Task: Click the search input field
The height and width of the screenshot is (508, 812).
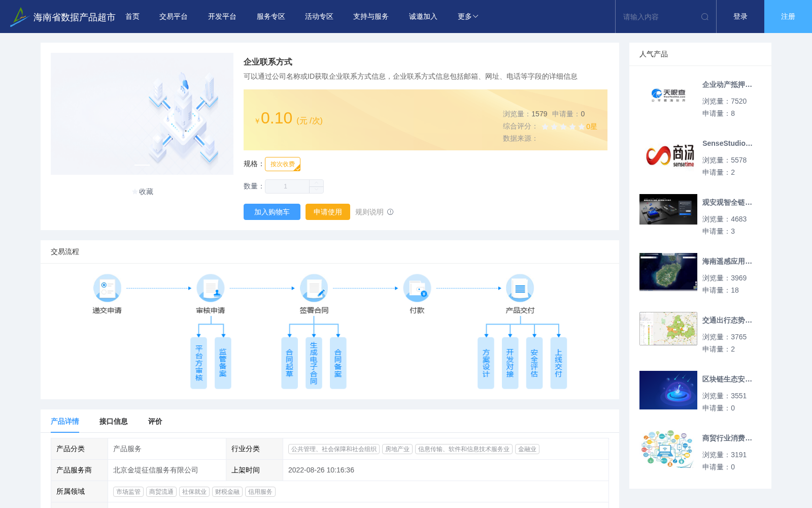Action: 660,17
